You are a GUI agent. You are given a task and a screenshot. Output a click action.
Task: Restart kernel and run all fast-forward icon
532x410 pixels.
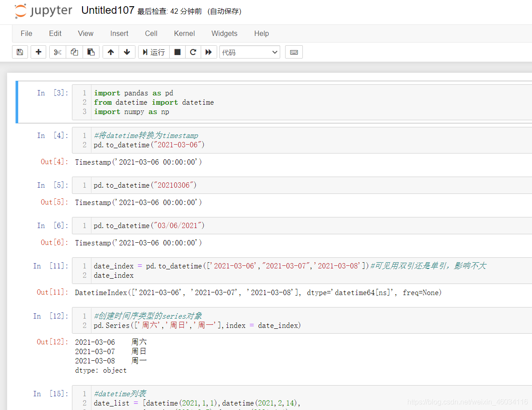click(x=209, y=52)
